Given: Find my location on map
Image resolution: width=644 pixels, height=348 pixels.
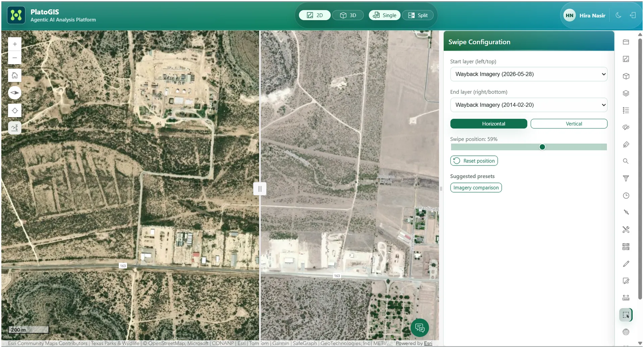Looking at the screenshot, I should pos(15,110).
